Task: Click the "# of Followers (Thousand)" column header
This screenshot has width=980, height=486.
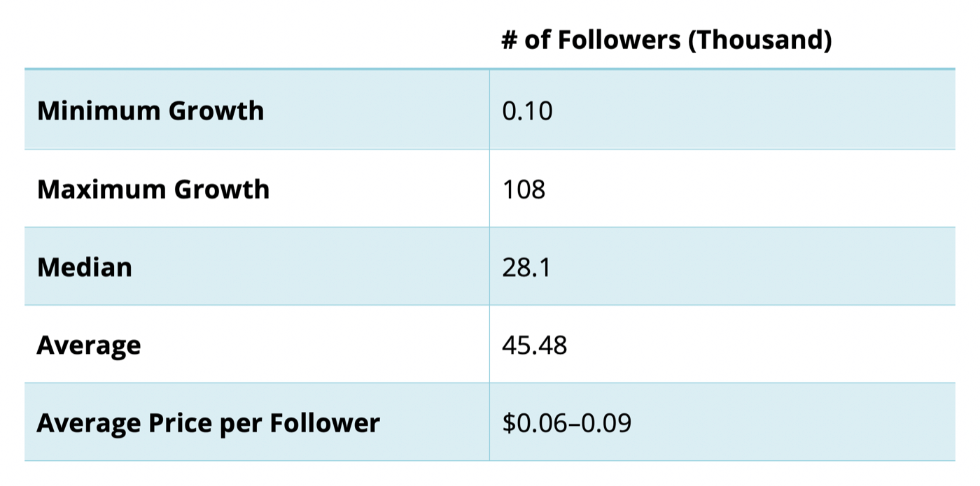Action: pyautogui.click(x=666, y=40)
